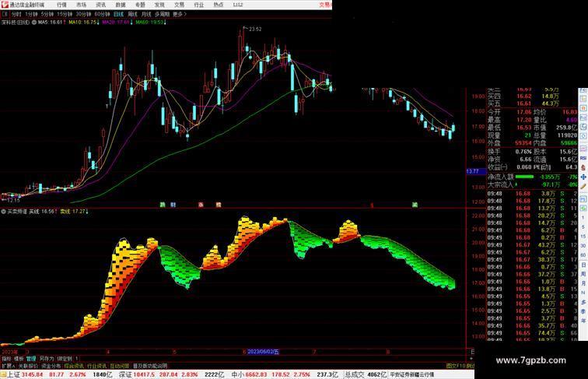Click the 图文F10 link at bottom right
This screenshot has width=588, height=379.
tap(455, 366)
